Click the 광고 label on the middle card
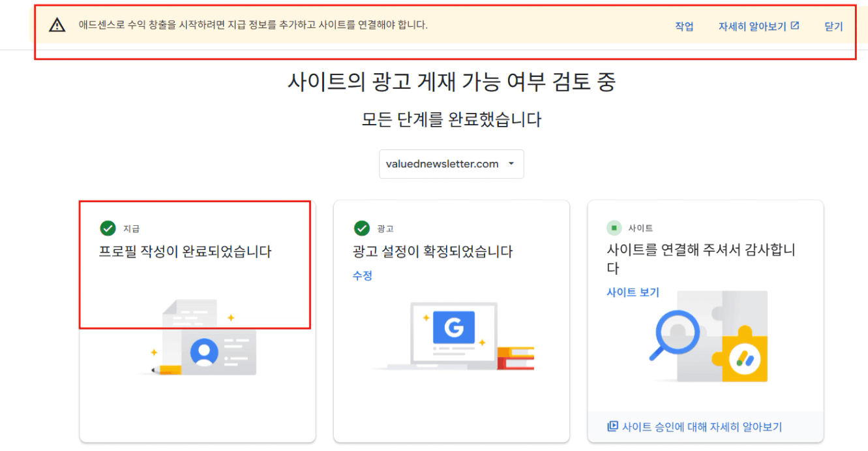This screenshot has width=868, height=451. (385, 229)
